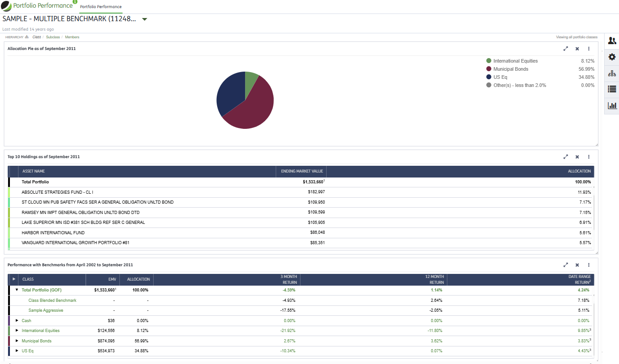Screen dimensions: 619x364
Task: Click the hierarchy tree icon in sidebar
Action: (x=612, y=73)
